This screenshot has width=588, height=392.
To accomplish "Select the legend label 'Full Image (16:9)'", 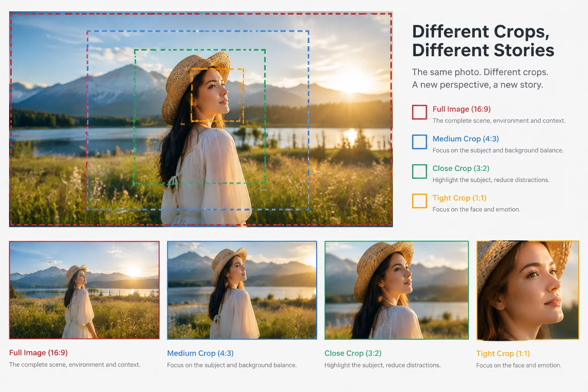I will (462, 109).
